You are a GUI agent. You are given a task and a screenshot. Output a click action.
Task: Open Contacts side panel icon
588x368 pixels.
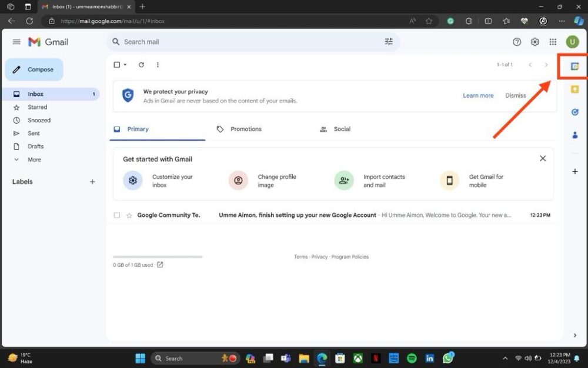[574, 135]
